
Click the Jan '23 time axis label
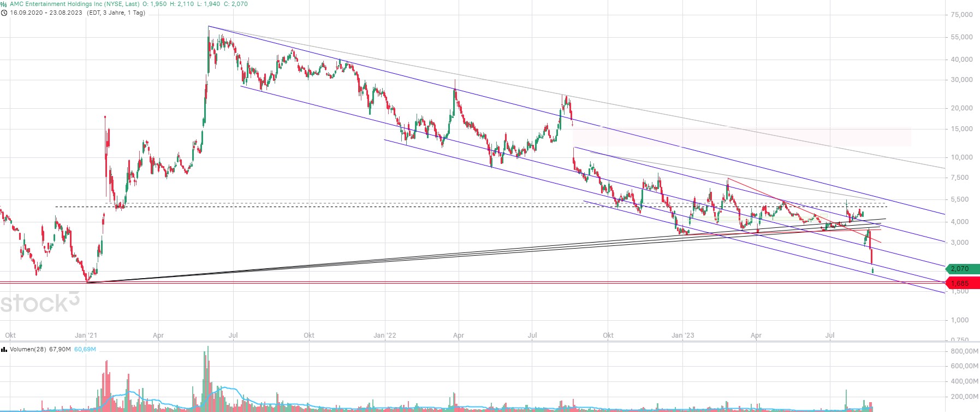coord(683,336)
